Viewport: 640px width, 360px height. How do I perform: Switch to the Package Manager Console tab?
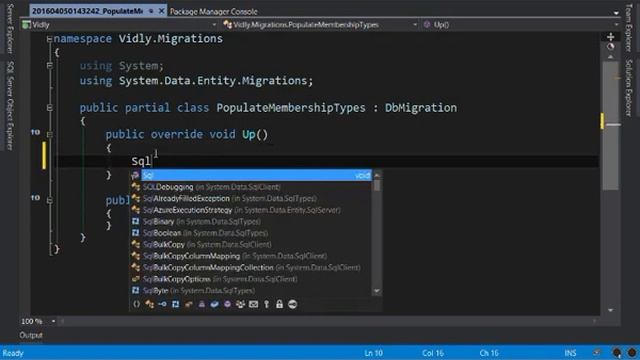coord(213,11)
